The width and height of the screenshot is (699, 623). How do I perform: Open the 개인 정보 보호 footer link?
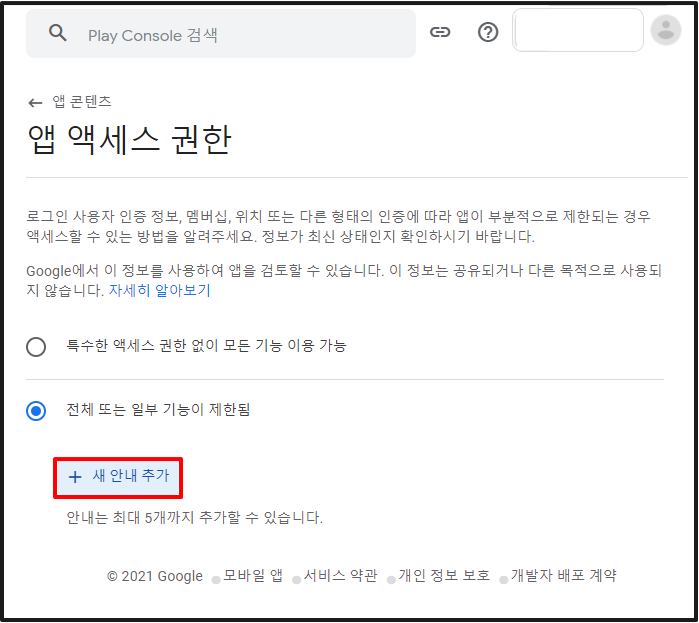click(444, 576)
